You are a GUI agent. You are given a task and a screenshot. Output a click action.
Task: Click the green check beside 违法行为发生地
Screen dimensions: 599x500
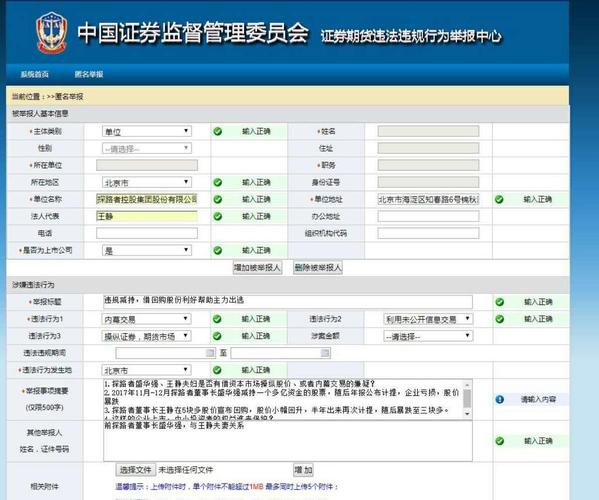pyautogui.click(x=217, y=370)
